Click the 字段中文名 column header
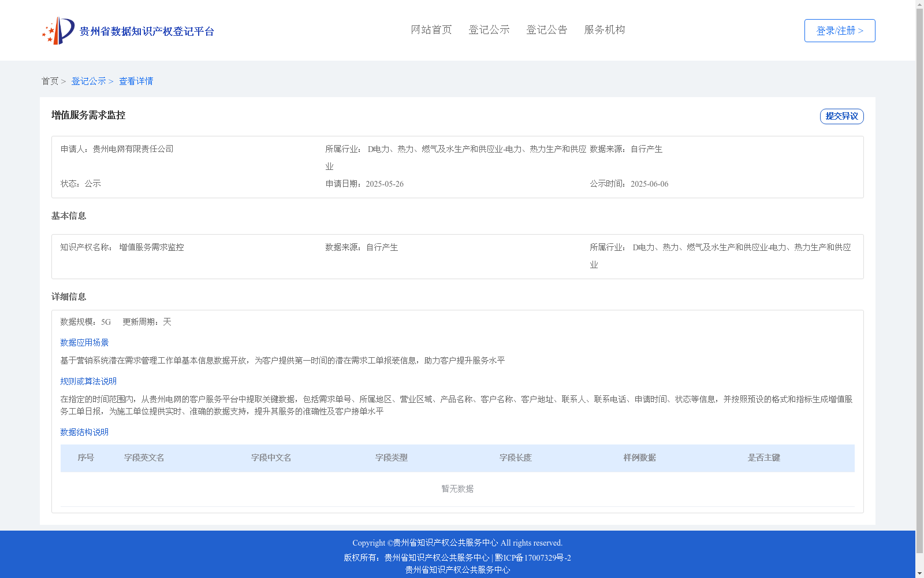 coord(271,458)
